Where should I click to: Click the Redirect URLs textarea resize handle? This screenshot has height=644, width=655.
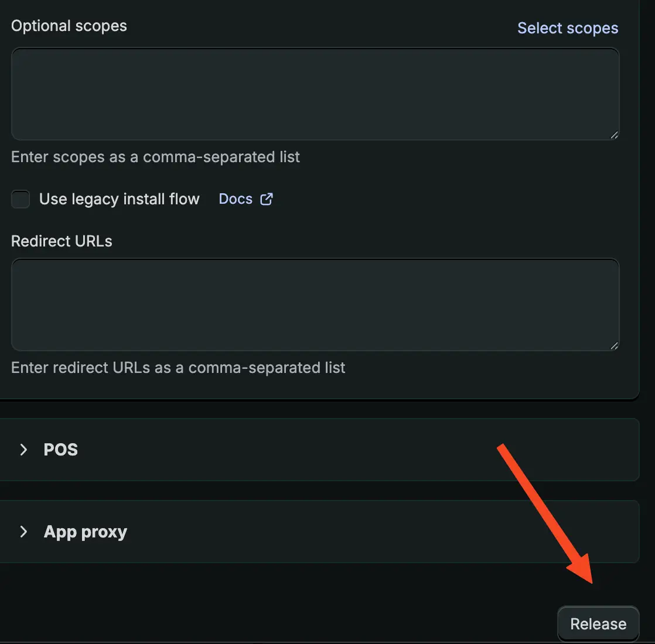click(613, 346)
